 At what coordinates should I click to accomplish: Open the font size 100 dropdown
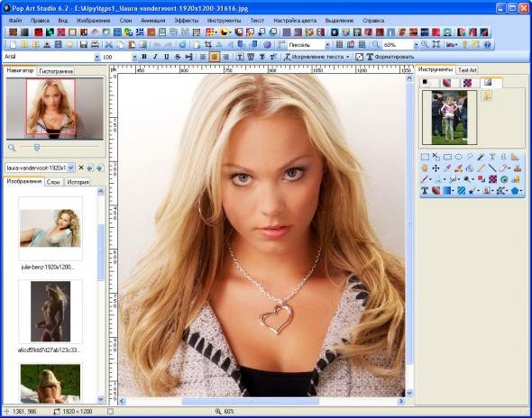[134, 57]
